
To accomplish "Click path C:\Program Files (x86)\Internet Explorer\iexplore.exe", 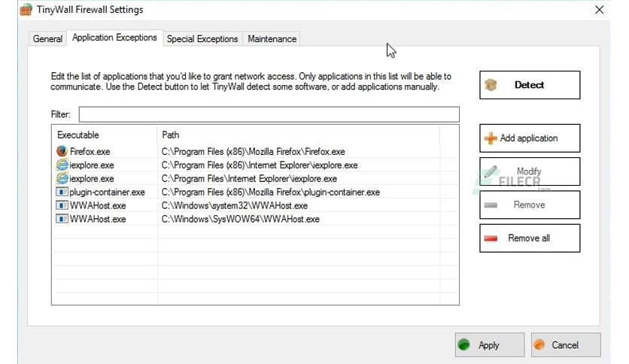I will [260, 165].
